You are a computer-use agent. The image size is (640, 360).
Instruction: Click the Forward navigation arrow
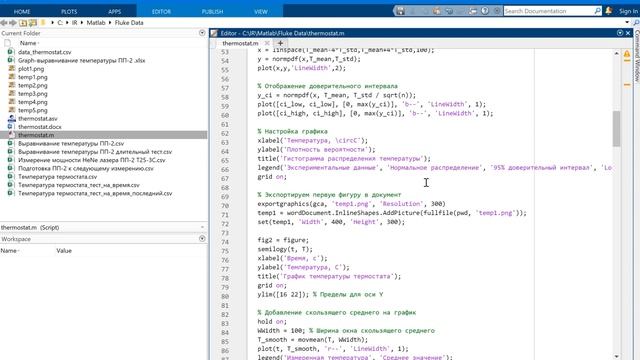coord(13,23)
